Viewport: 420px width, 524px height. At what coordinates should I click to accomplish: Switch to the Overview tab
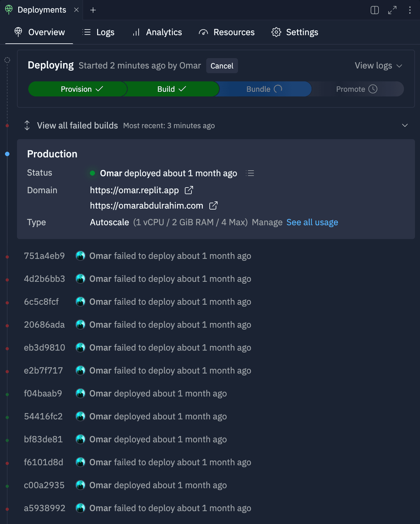pos(39,32)
